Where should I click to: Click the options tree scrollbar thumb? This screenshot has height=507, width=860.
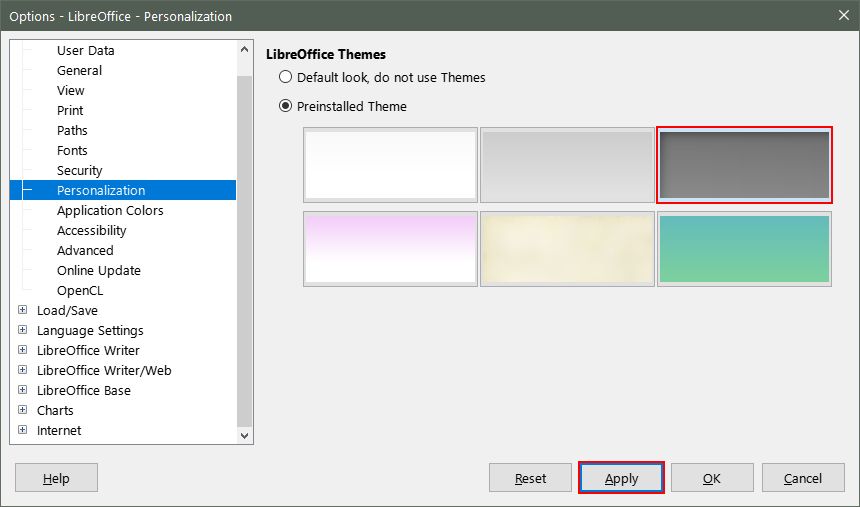pyautogui.click(x=245, y=251)
